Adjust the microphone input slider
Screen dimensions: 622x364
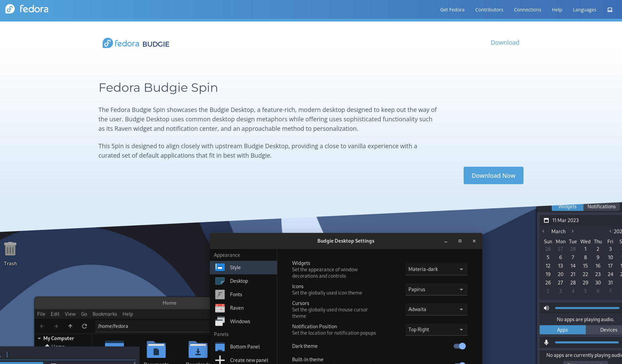click(587, 342)
